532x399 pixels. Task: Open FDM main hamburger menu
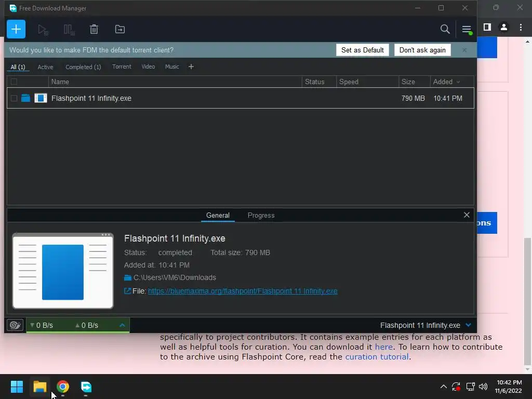click(467, 30)
